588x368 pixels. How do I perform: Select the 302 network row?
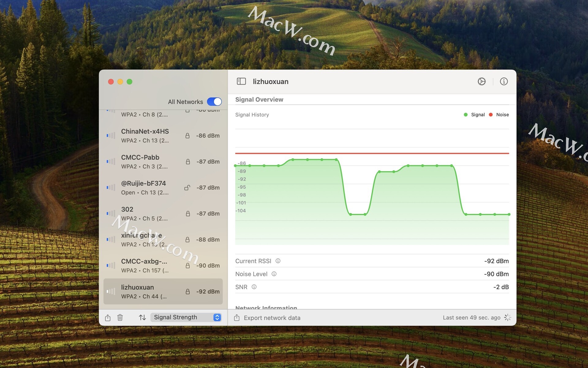tap(163, 214)
